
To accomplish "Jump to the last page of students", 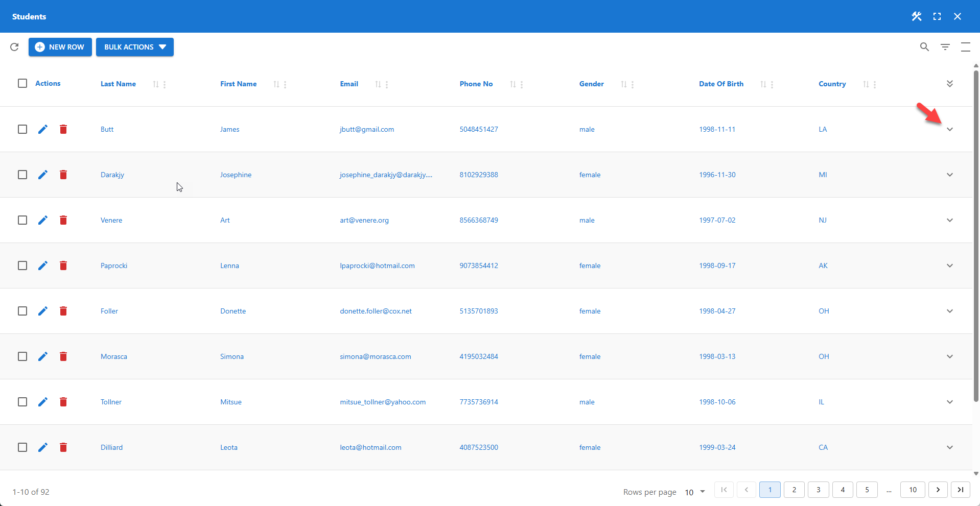I will tap(960, 490).
